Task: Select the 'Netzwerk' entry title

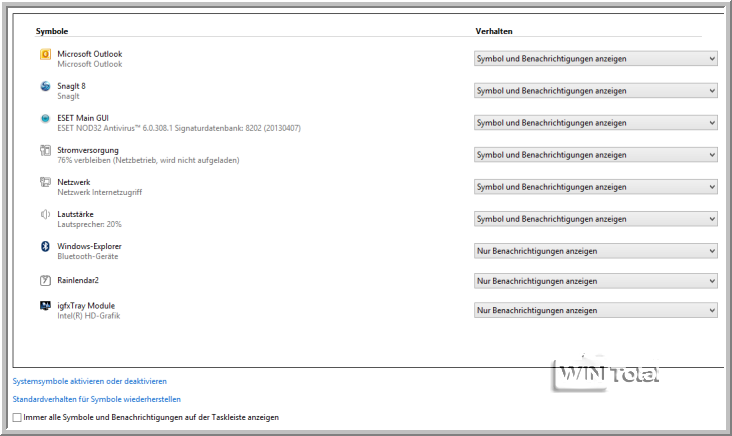Action: click(x=74, y=182)
